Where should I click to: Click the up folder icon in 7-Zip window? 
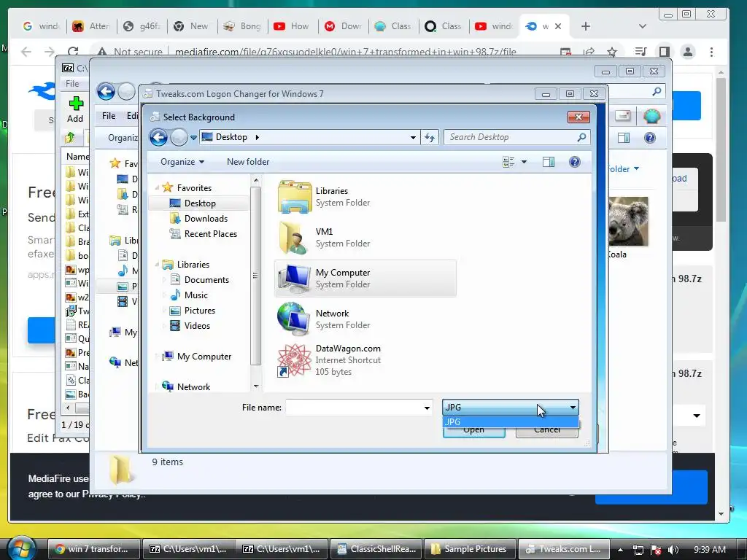pos(70,138)
